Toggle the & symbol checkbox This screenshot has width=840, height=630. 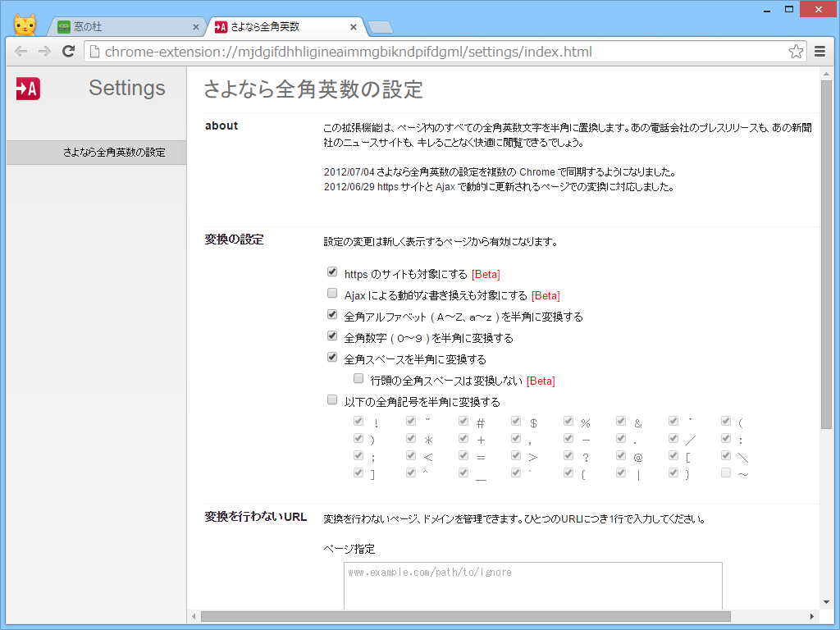coord(621,421)
